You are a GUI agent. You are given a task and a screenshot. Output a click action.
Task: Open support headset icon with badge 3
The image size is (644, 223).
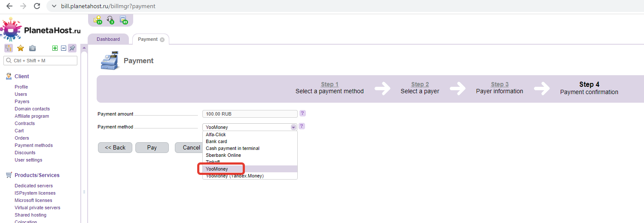(110, 20)
